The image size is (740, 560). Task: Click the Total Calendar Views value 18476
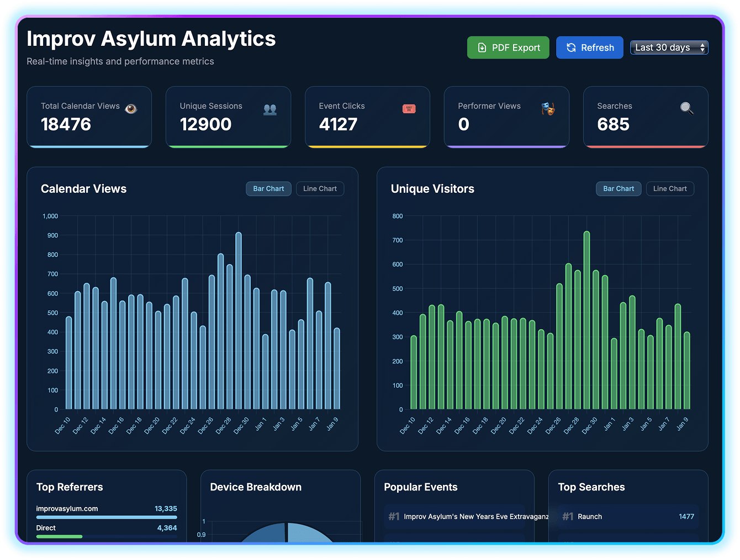66,124
